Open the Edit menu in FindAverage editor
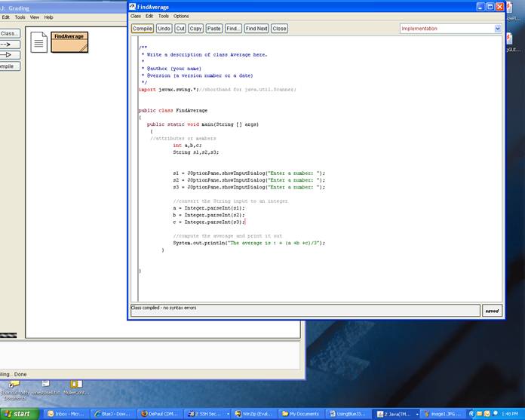This screenshot has width=525, height=420. (x=149, y=16)
